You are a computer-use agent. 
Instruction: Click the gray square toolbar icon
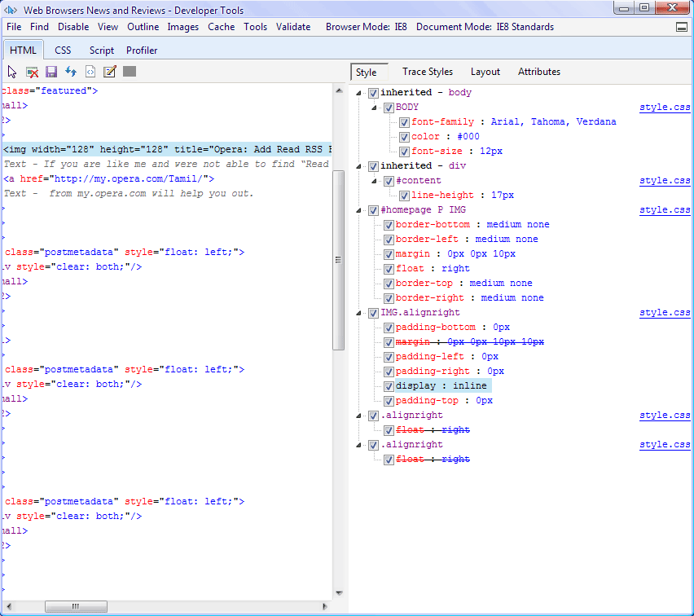130,72
